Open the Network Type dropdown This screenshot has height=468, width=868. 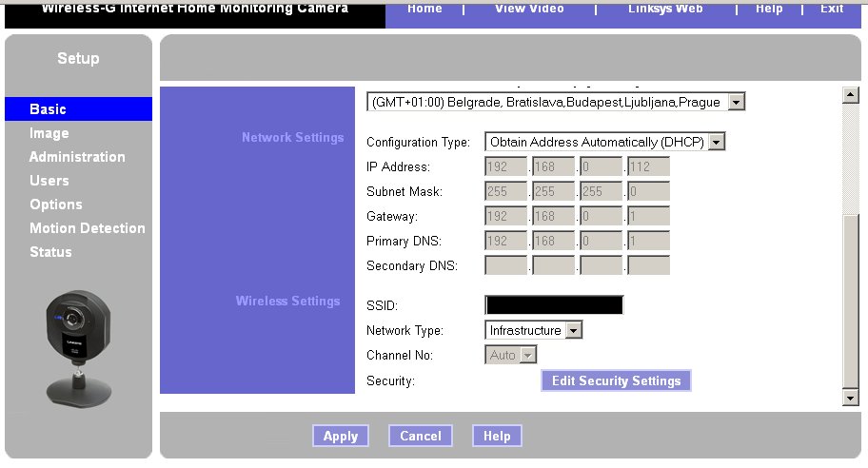(x=573, y=330)
